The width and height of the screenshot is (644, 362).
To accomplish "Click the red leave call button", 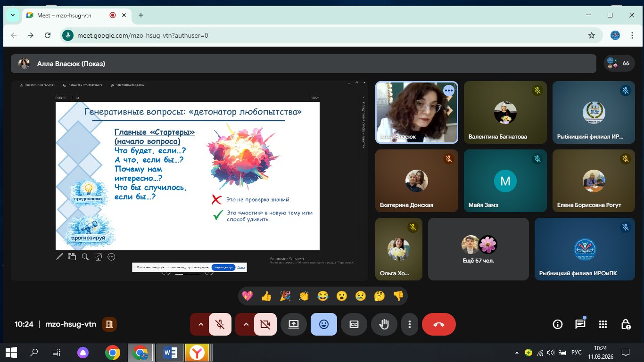I will [438, 324].
